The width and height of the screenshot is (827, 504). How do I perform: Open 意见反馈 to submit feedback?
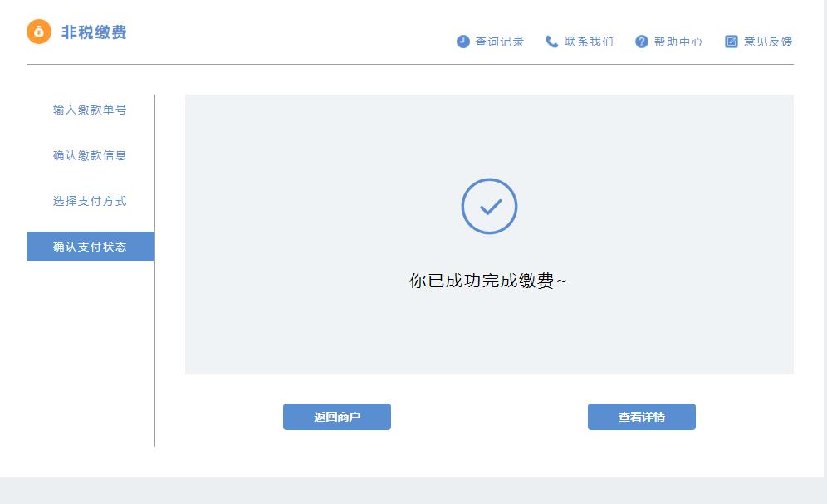coord(769,41)
